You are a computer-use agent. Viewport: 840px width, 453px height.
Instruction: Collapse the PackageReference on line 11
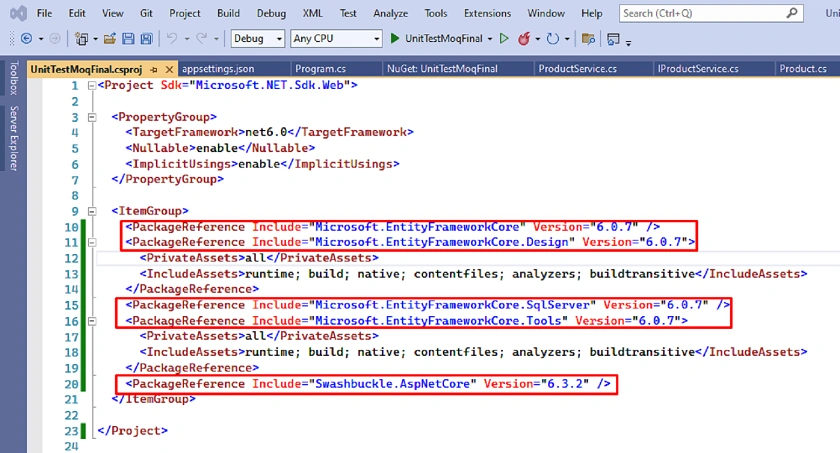(92, 243)
